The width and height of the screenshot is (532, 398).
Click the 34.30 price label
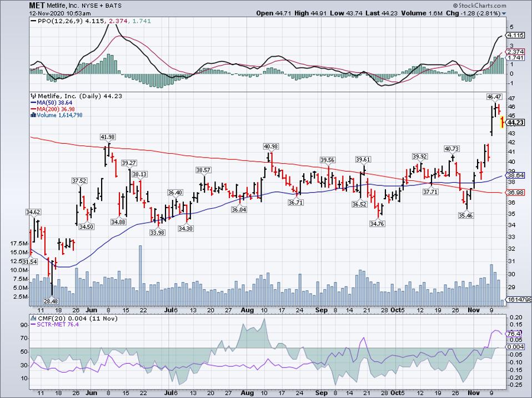(185, 229)
